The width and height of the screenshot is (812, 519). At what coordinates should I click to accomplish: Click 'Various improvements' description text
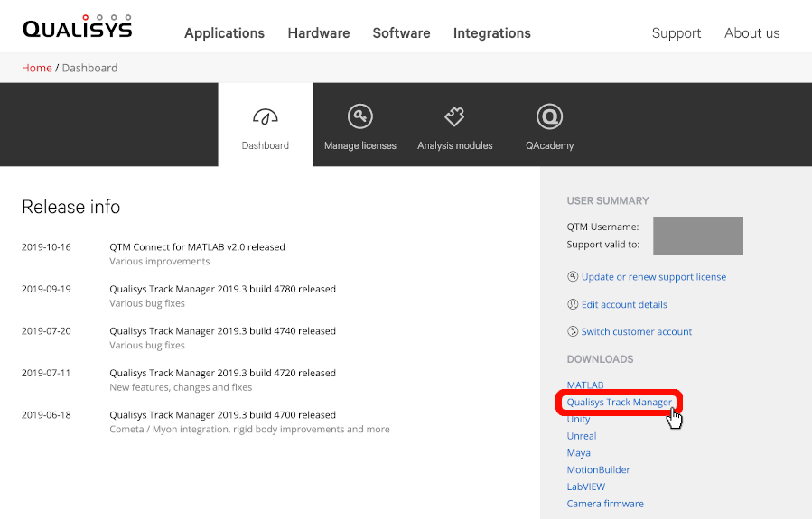(160, 262)
